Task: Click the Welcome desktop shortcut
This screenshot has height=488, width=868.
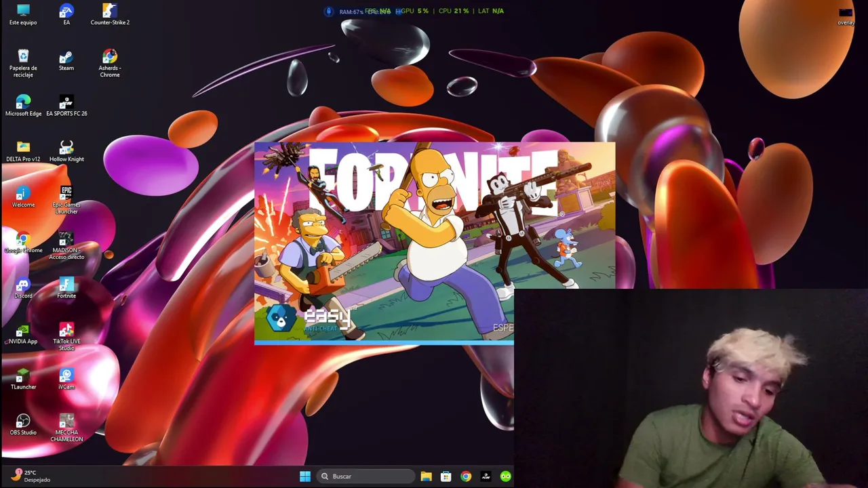Action: (x=23, y=197)
